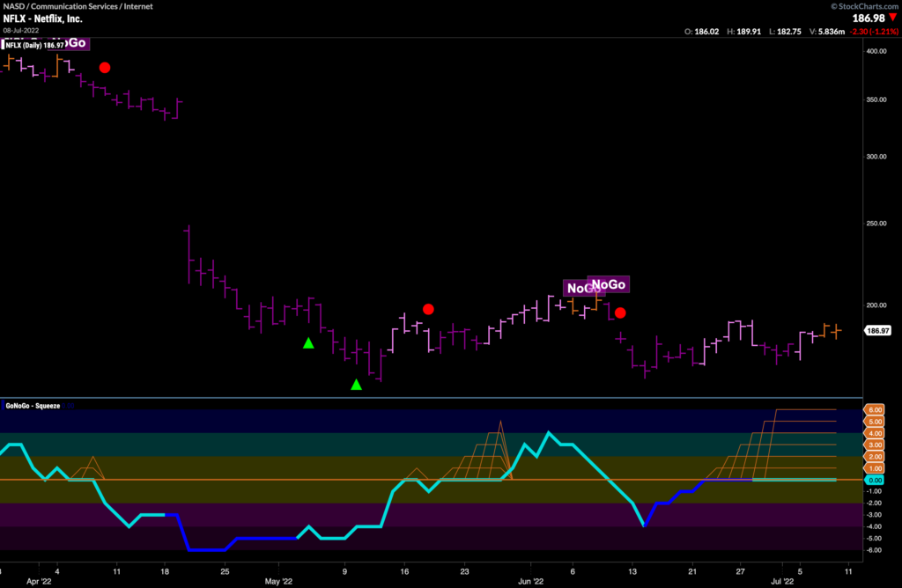Click the orange 1.00 squeeze axis tag

click(875, 468)
